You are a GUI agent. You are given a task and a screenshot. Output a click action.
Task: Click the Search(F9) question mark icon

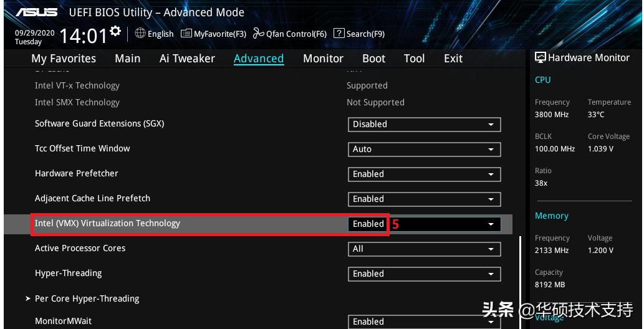(x=339, y=34)
